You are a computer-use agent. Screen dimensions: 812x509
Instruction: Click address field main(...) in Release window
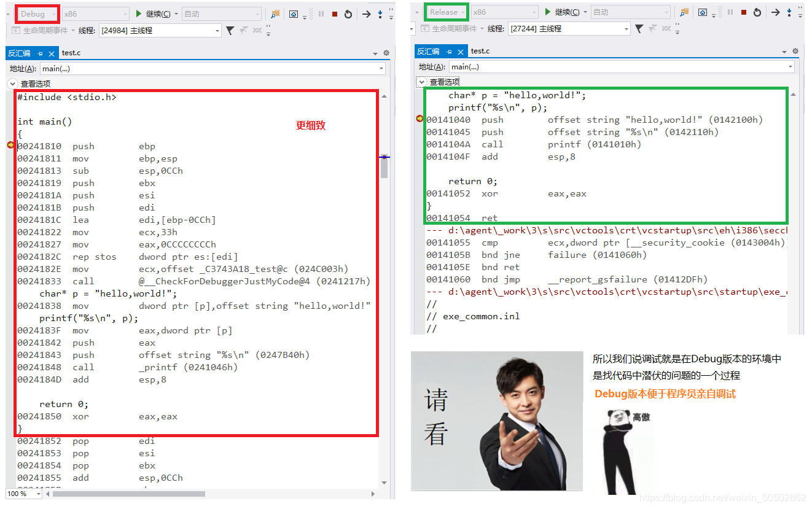coord(622,66)
